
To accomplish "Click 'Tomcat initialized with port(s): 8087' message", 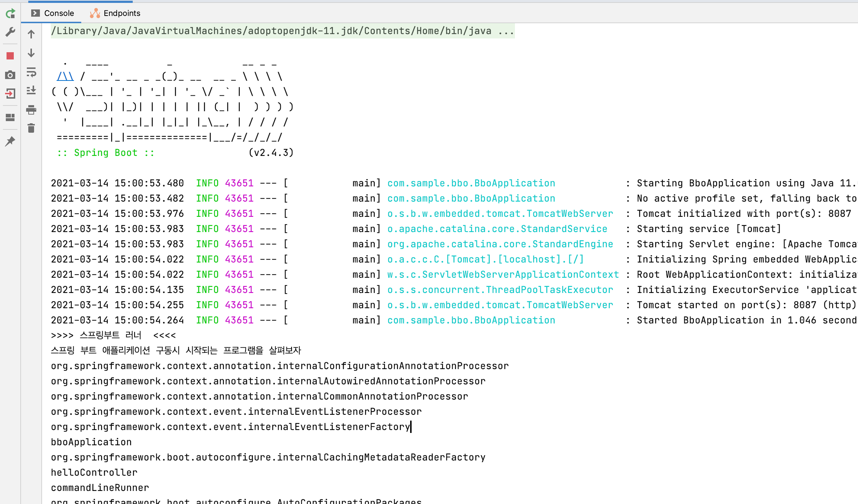I will (744, 214).
